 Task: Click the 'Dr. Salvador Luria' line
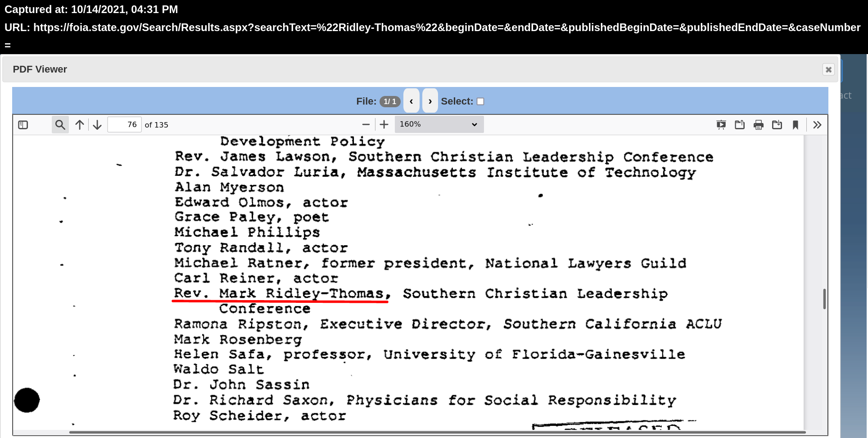(x=435, y=172)
